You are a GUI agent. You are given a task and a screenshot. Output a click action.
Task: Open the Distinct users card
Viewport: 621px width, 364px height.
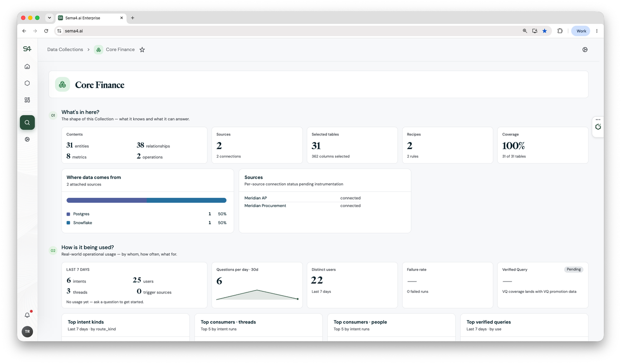click(x=352, y=285)
